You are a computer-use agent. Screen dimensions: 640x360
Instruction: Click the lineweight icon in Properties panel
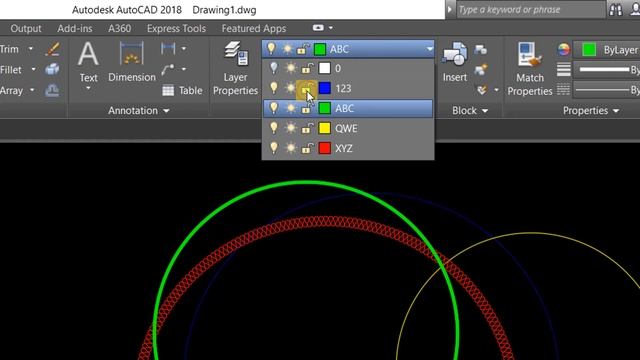(x=564, y=69)
